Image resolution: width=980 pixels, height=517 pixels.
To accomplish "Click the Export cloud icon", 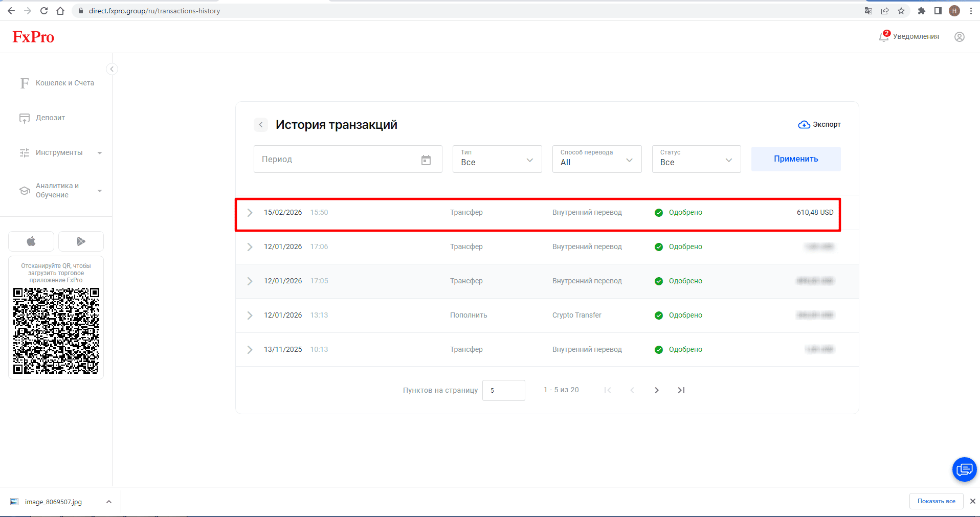I will (804, 125).
